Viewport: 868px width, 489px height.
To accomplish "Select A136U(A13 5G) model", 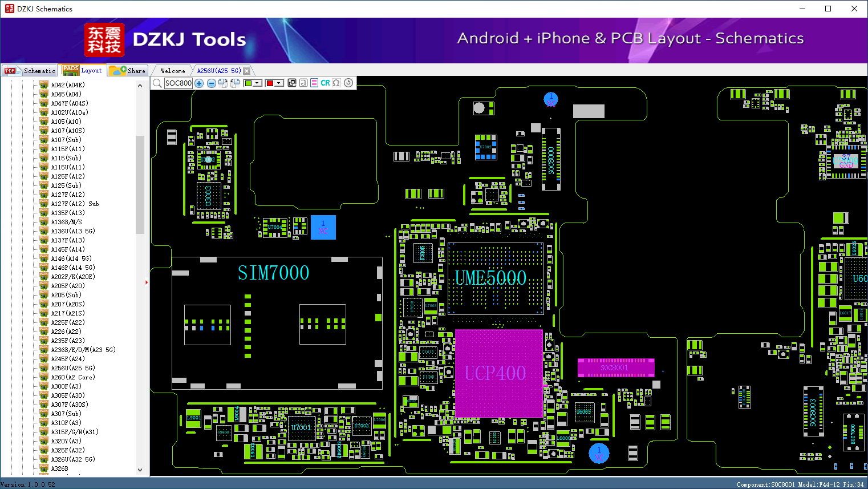I will tap(73, 231).
